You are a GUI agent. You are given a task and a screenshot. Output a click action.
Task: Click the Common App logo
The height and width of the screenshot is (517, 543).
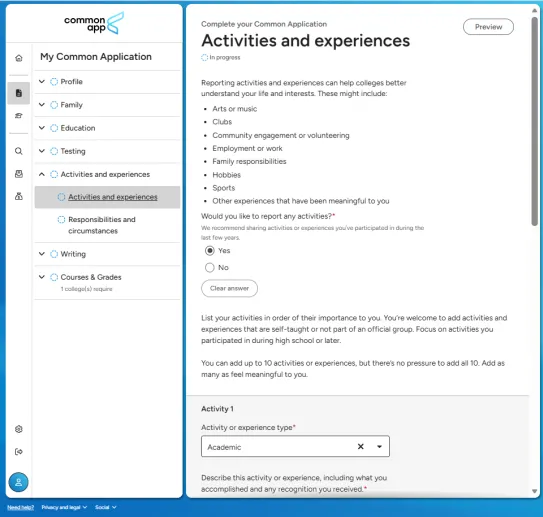point(94,23)
